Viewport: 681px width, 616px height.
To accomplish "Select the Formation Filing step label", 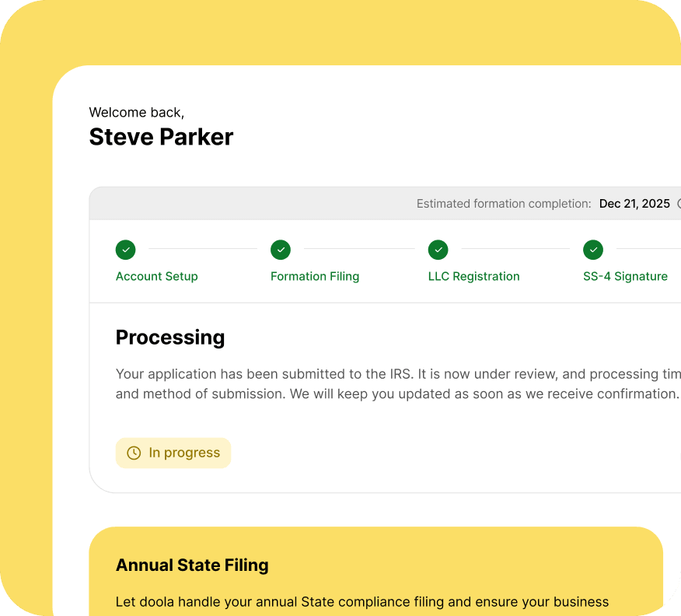I will click(x=314, y=276).
